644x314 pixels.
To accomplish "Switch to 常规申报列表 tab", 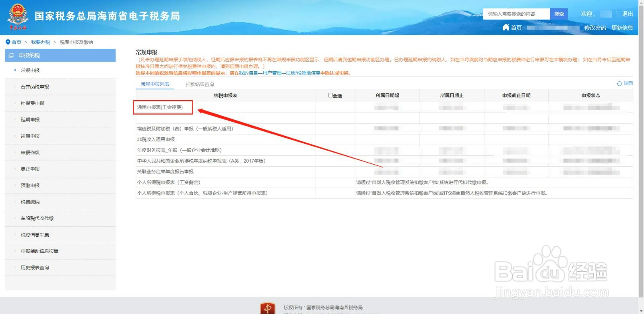I will tap(155, 84).
